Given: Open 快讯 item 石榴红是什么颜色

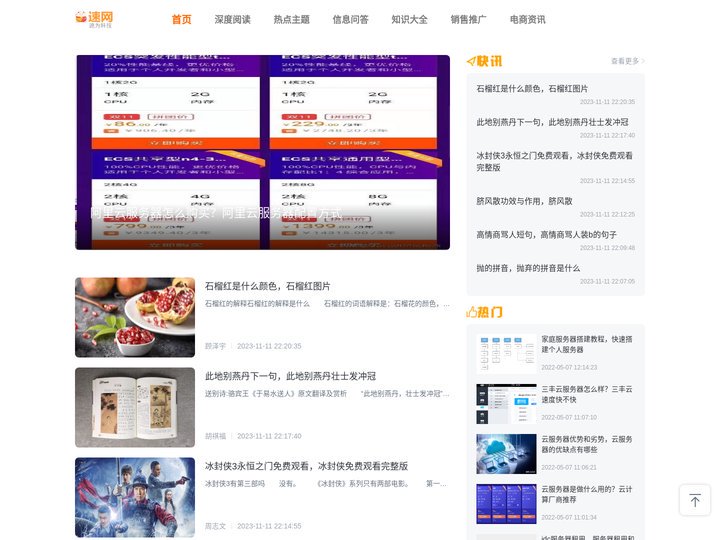Looking at the screenshot, I should [x=532, y=89].
